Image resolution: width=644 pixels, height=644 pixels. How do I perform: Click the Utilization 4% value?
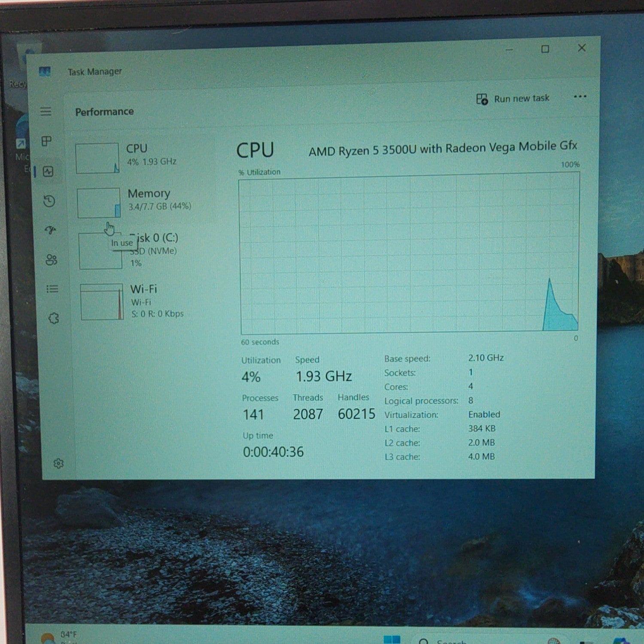tap(251, 377)
